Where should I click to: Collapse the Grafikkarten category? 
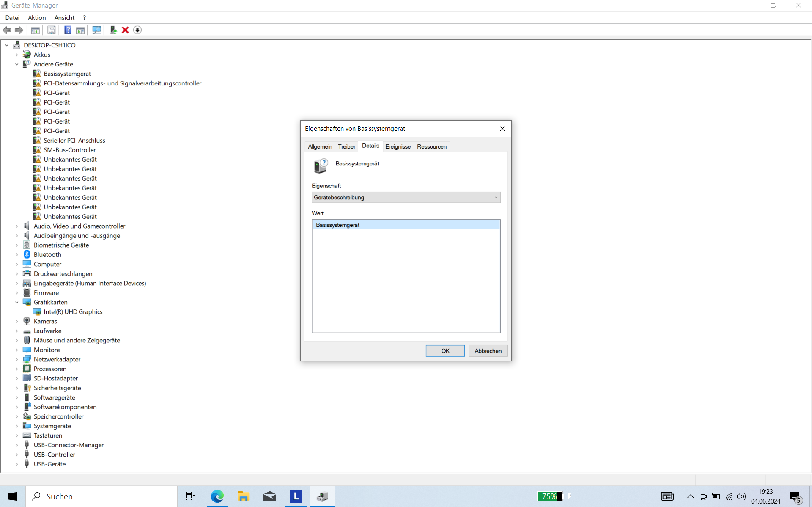17,302
